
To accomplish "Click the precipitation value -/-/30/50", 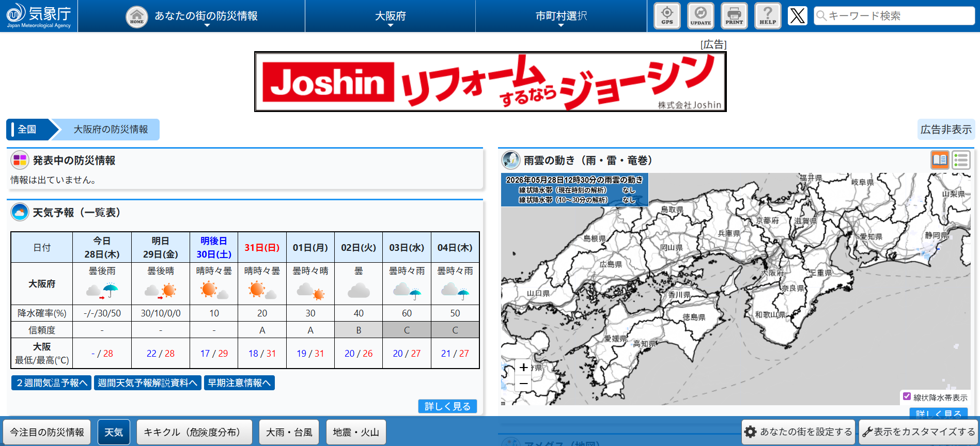I will pyautogui.click(x=102, y=313).
